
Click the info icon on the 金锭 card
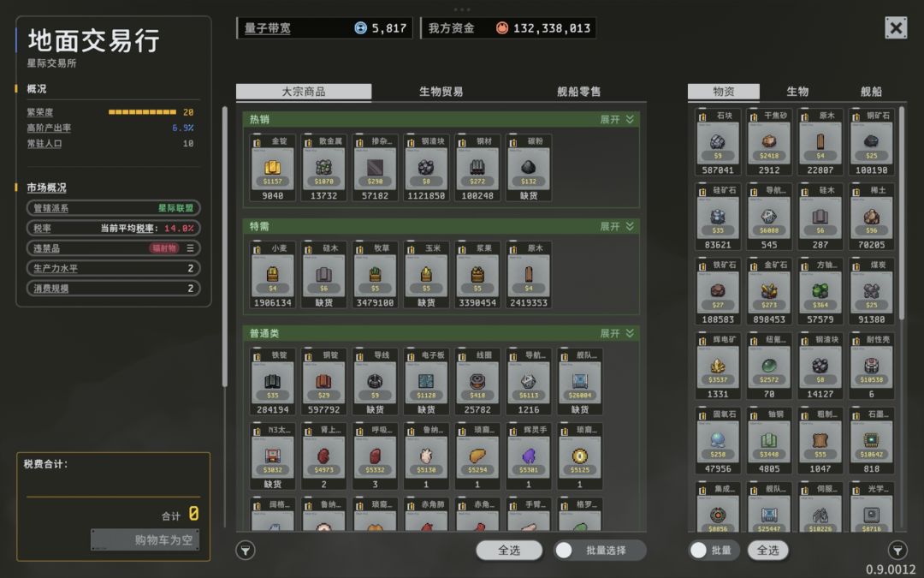click(257, 142)
